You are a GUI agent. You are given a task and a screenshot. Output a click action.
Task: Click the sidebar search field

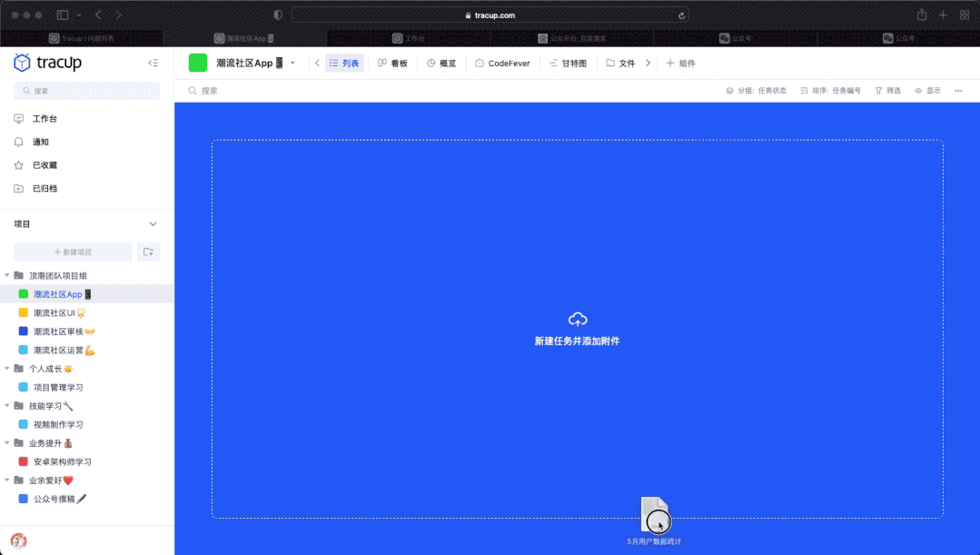87,91
